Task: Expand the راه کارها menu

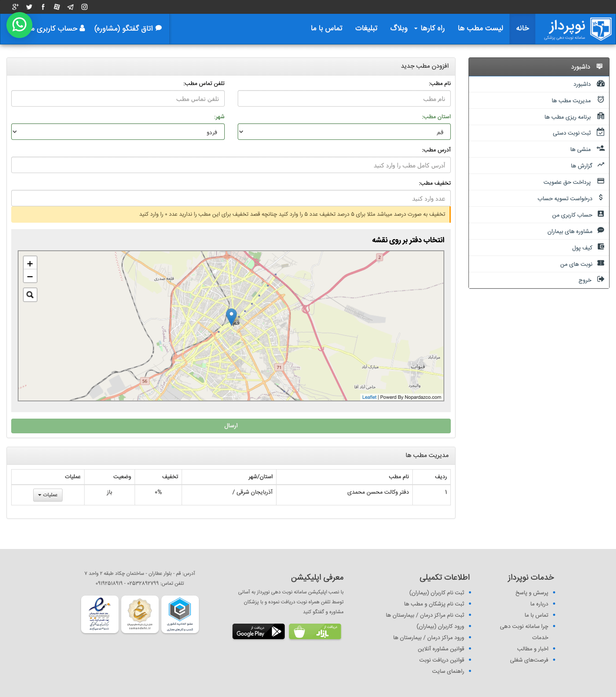Action: [x=429, y=28]
